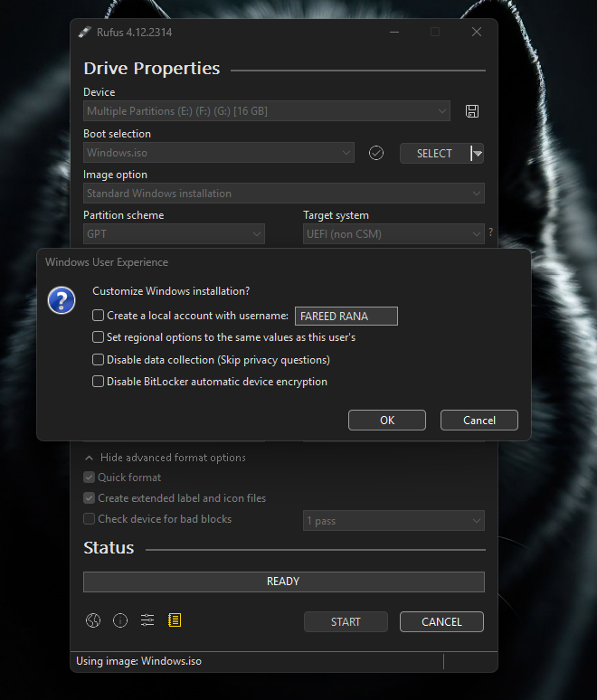Click Cancel in Windows User Experience dialog

point(479,420)
